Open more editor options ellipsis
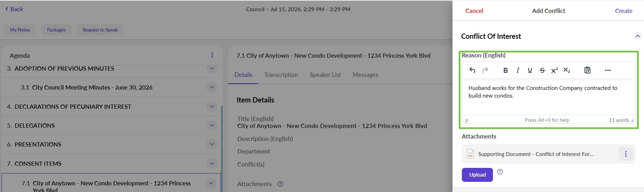Image resolution: width=644 pixels, height=192 pixels. coord(608,70)
